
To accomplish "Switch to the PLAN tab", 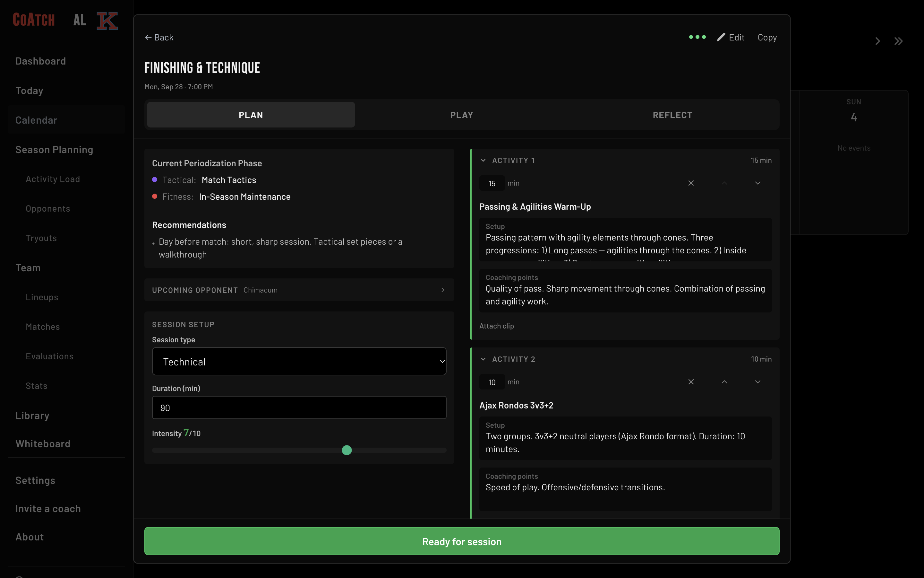I will pyautogui.click(x=251, y=115).
